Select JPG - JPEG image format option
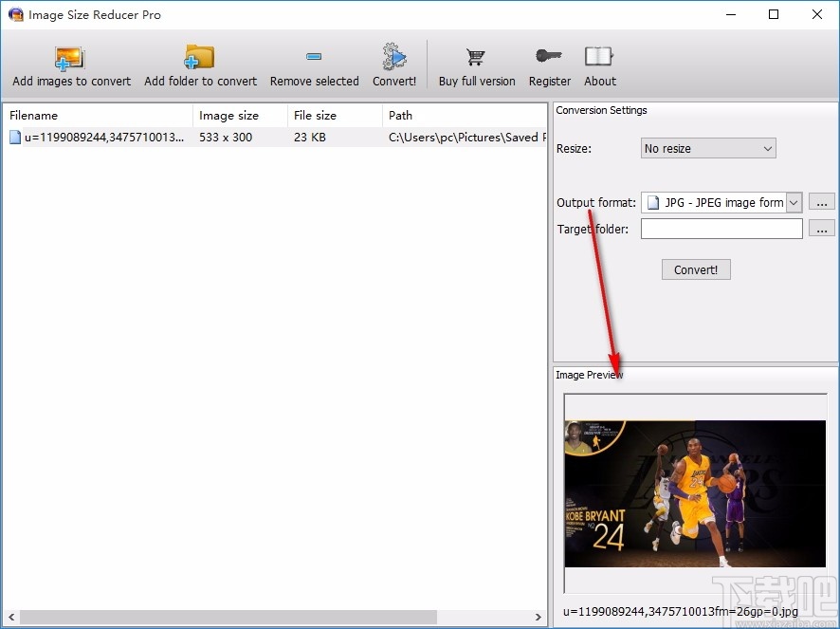The height and width of the screenshot is (629, 840). point(716,202)
